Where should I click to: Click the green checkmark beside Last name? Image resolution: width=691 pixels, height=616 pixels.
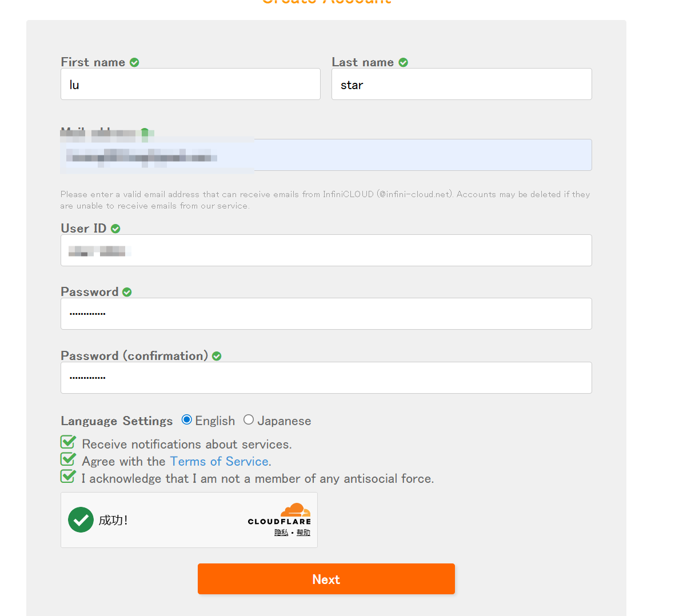[404, 62]
